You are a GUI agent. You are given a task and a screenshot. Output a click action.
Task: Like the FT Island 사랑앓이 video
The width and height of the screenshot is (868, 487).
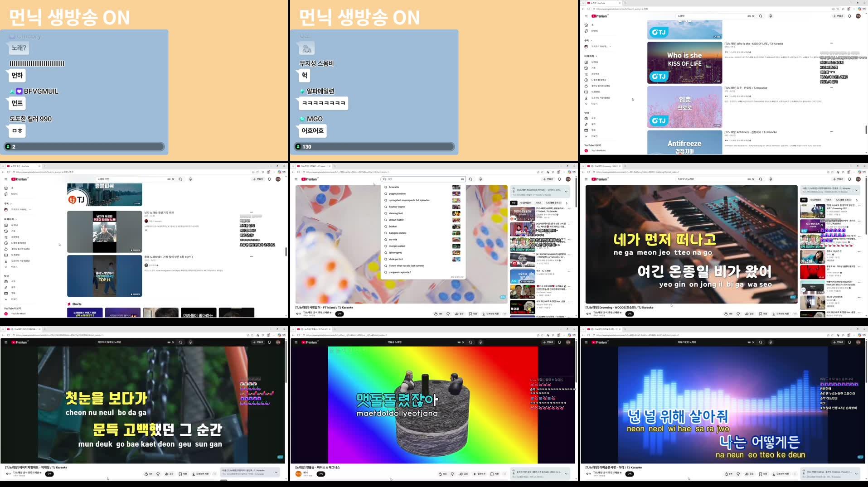[x=438, y=313]
